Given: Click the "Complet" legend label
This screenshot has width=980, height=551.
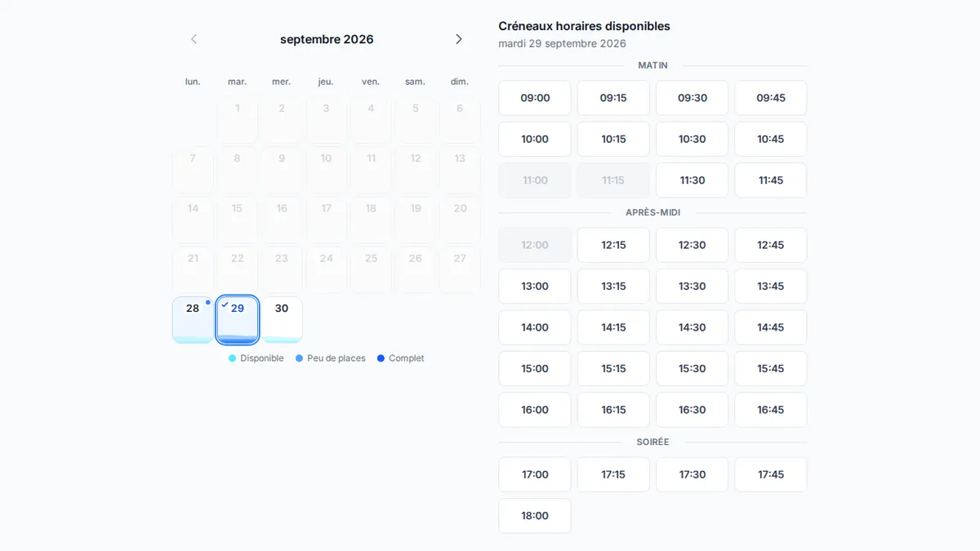Looking at the screenshot, I should coord(407,358).
